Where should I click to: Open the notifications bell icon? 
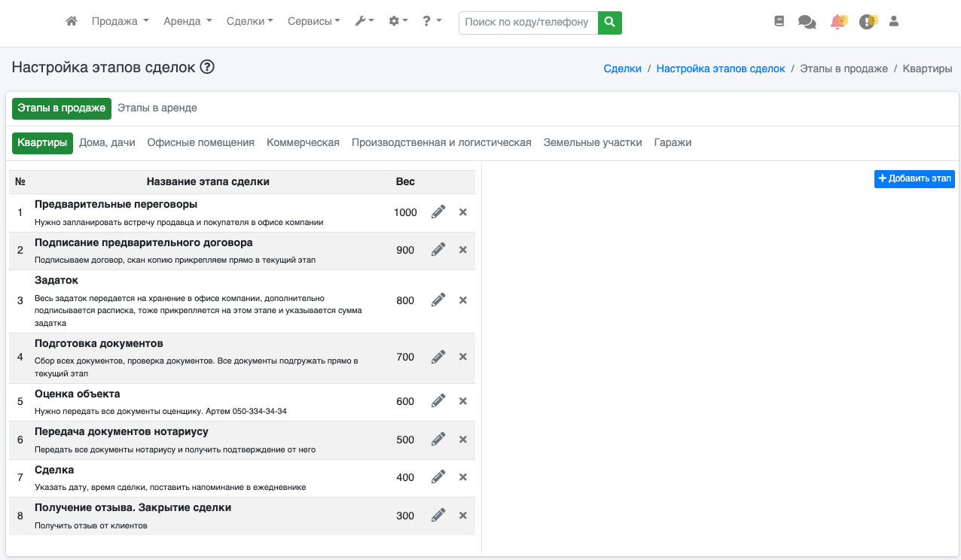click(x=837, y=23)
